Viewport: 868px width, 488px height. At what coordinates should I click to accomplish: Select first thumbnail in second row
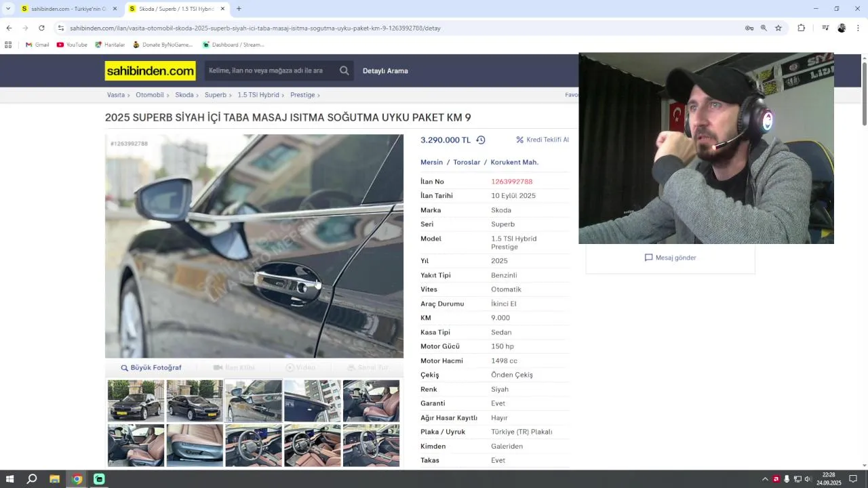click(136, 445)
